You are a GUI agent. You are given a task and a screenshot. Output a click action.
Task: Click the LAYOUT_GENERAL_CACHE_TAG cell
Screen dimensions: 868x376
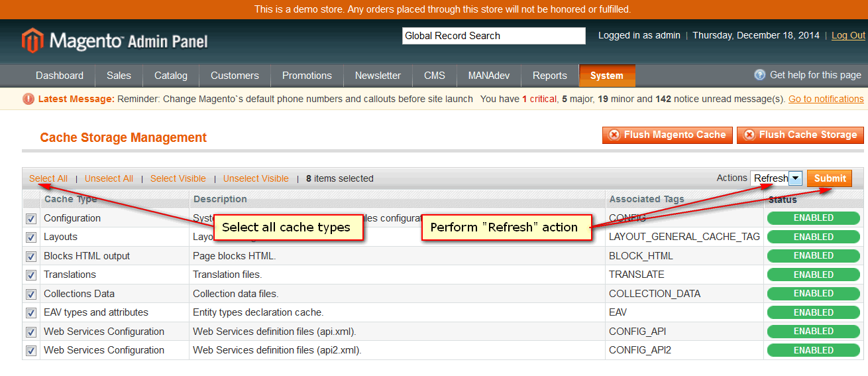(x=684, y=237)
